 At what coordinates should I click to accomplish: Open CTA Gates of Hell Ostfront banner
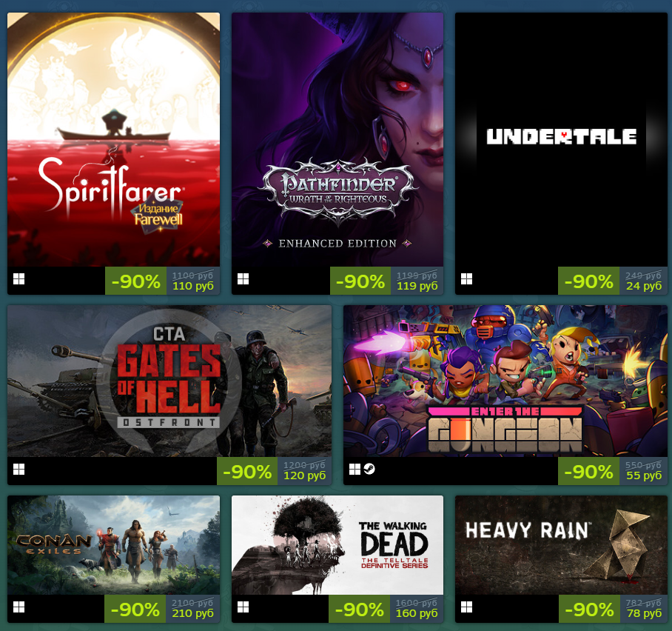[x=169, y=381]
